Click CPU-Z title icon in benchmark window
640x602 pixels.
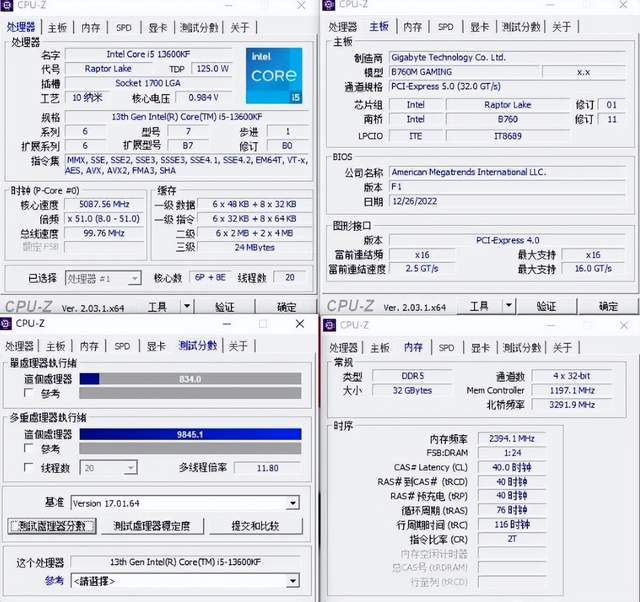6,324
